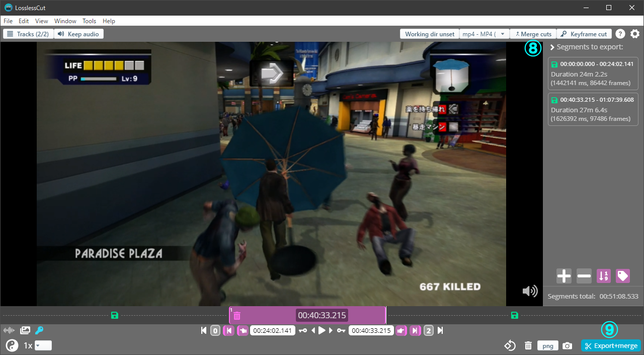Open settings via the gear icon
Image resolution: width=644 pixels, height=355 pixels.
coord(635,34)
